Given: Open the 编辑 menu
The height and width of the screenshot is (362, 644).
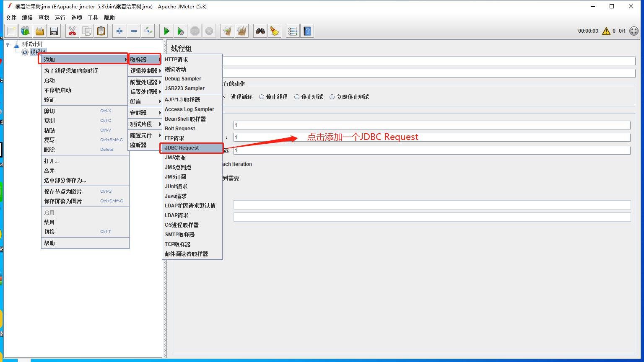Looking at the screenshot, I should click(27, 18).
